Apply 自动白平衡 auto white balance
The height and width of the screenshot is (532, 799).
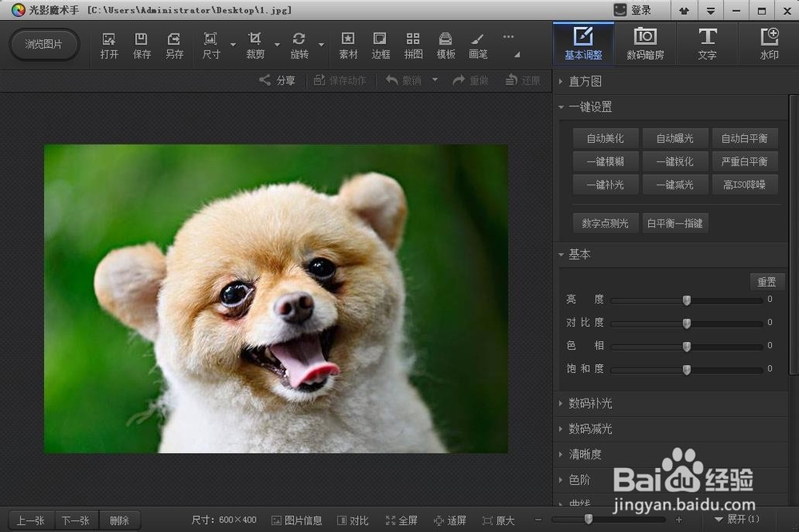click(745, 138)
